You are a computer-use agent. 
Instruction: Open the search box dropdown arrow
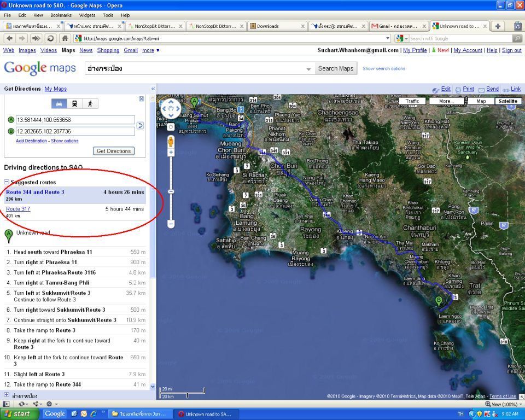(308, 69)
